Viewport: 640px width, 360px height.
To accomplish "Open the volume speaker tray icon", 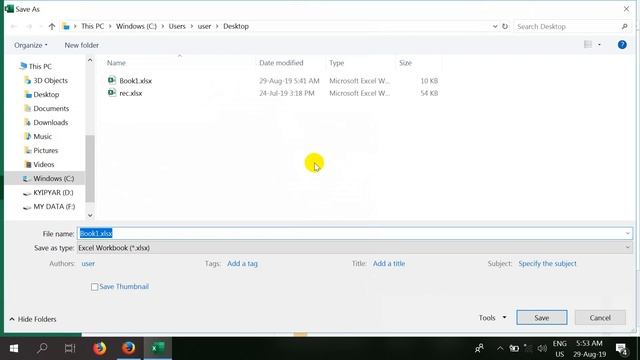I will (542, 348).
